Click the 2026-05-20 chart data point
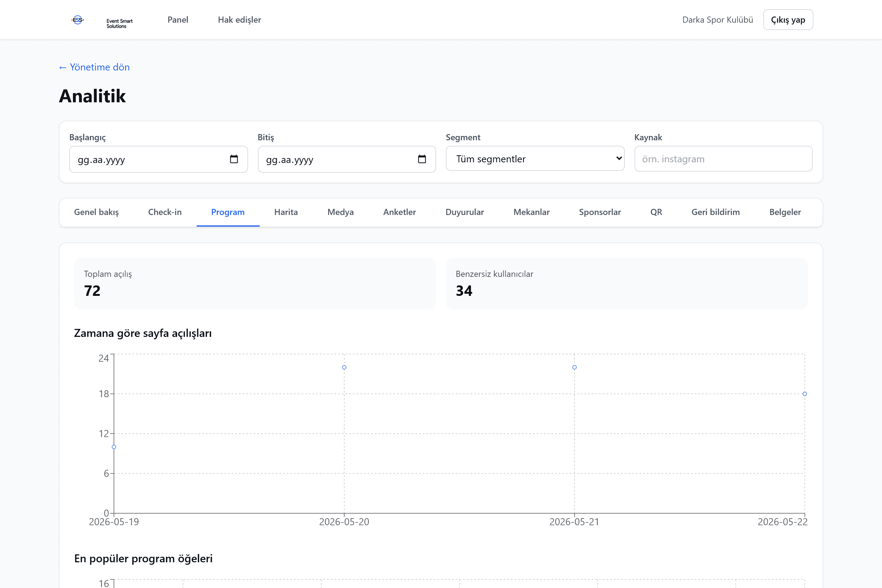Screen dimensions: 882x588 (344, 367)
